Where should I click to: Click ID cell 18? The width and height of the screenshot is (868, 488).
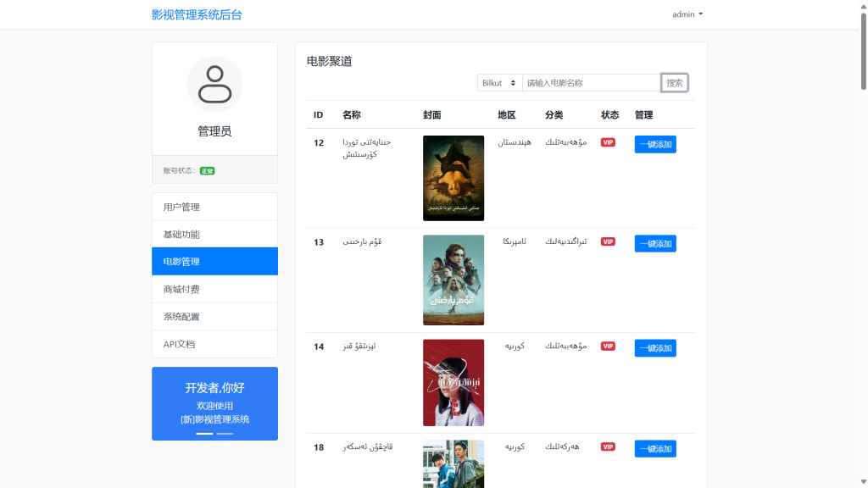point(319,447)
